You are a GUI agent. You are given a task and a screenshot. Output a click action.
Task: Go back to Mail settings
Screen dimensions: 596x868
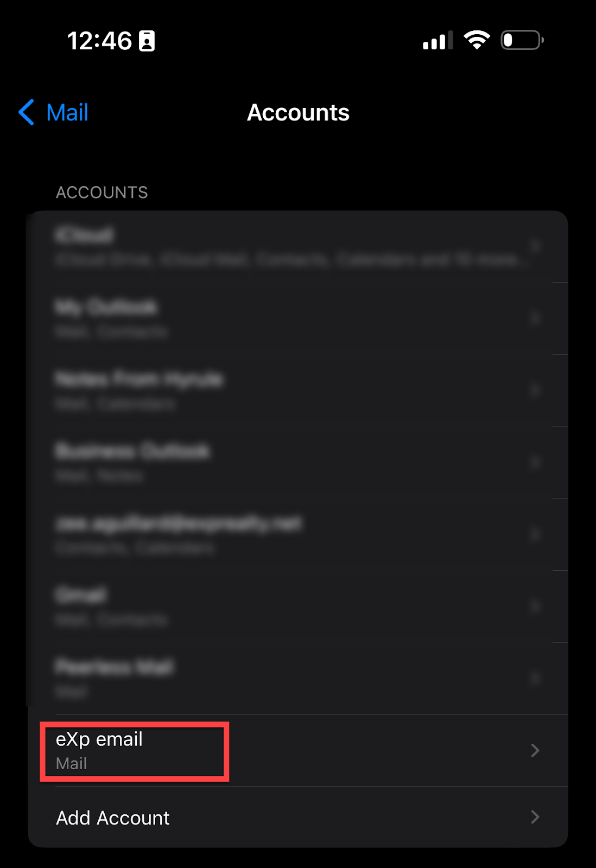pyautogui.click(x=53, y=112)
